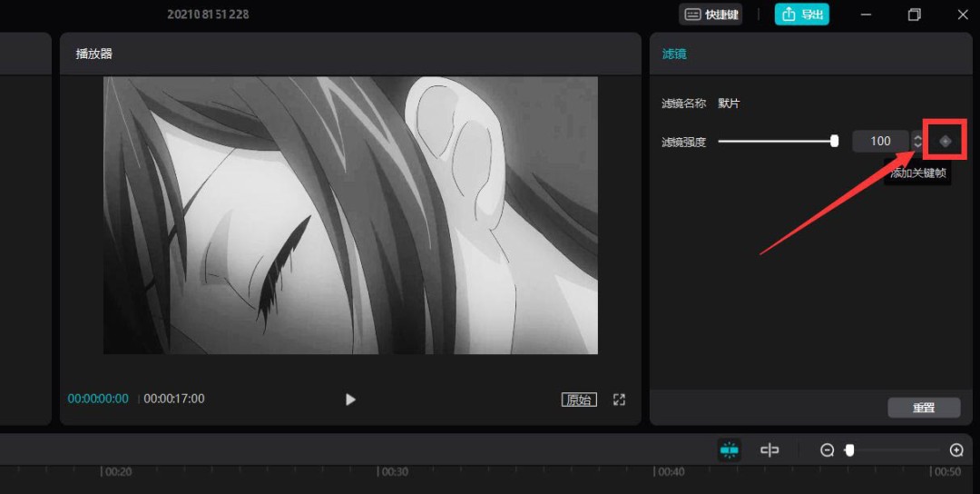Click the filter name 默片
Screen dimensions: 980x494
coord(729,104)
